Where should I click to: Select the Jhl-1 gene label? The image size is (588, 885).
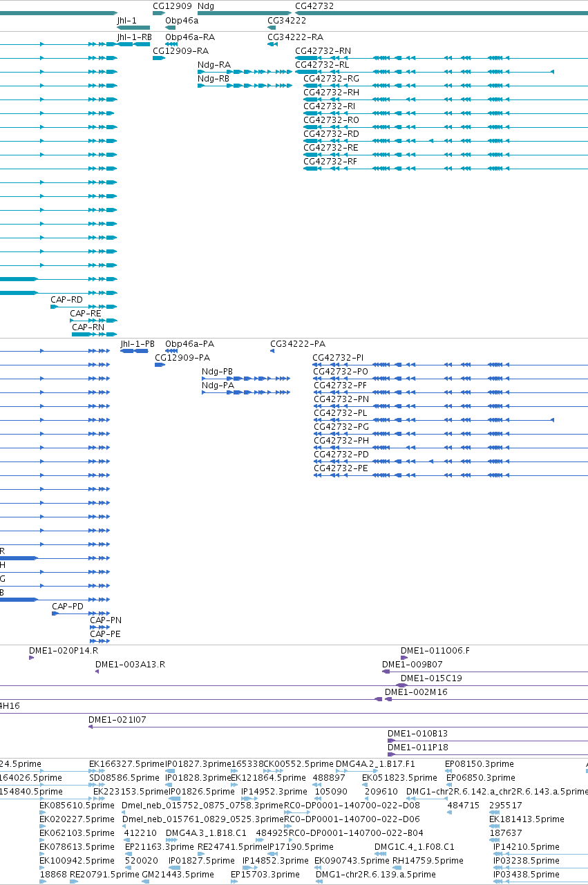coord(126,21)
